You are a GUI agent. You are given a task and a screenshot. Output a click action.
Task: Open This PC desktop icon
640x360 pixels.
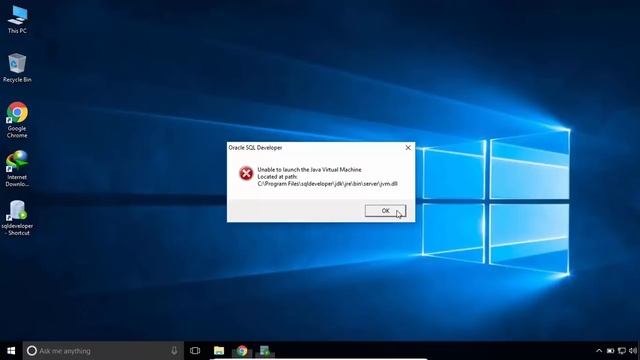coord(17,19)
